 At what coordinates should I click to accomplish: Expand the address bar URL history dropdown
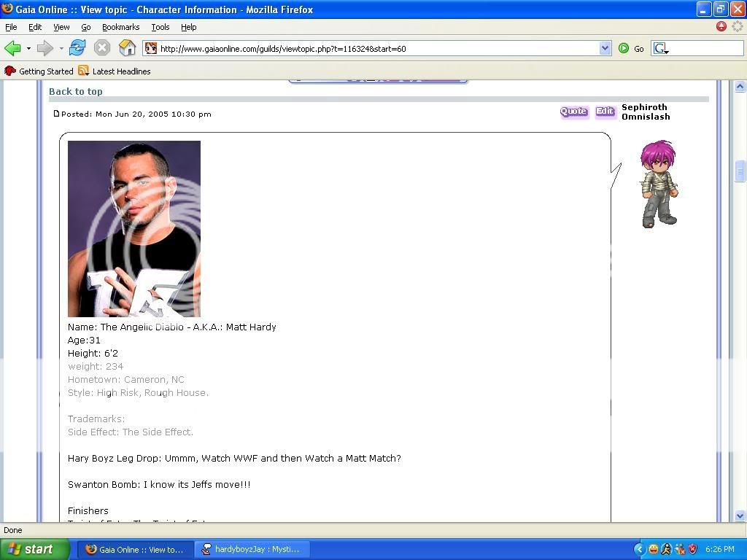605,48
